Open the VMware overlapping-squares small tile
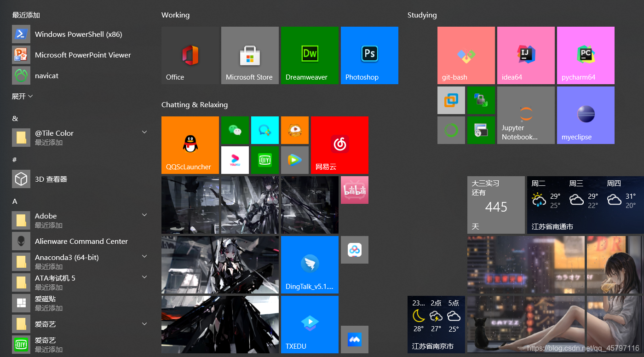Screen dimensions: 644x357 pos(451,100)
